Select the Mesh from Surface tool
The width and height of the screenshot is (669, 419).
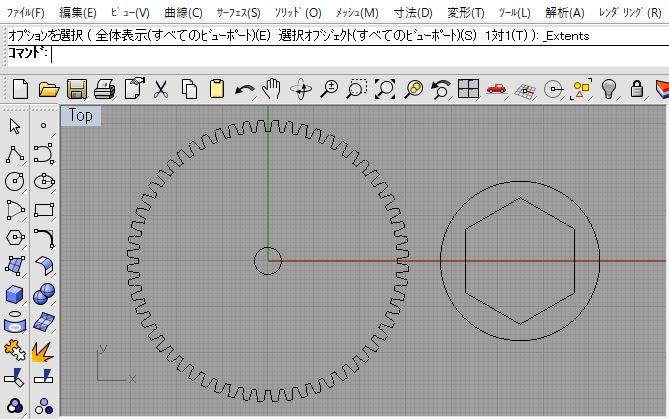coord(44,323)
